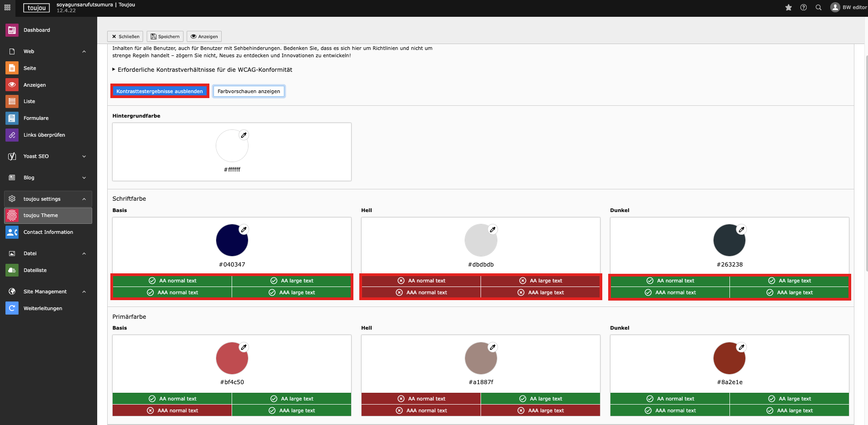This screenshot has height=425, width=868.
Task: Open the Dashboard module
Action: (x=36, y=30)
